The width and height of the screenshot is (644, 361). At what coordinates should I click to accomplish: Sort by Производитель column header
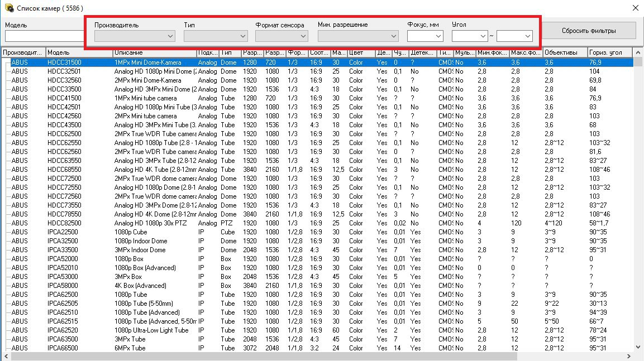(x=23, y=52)
